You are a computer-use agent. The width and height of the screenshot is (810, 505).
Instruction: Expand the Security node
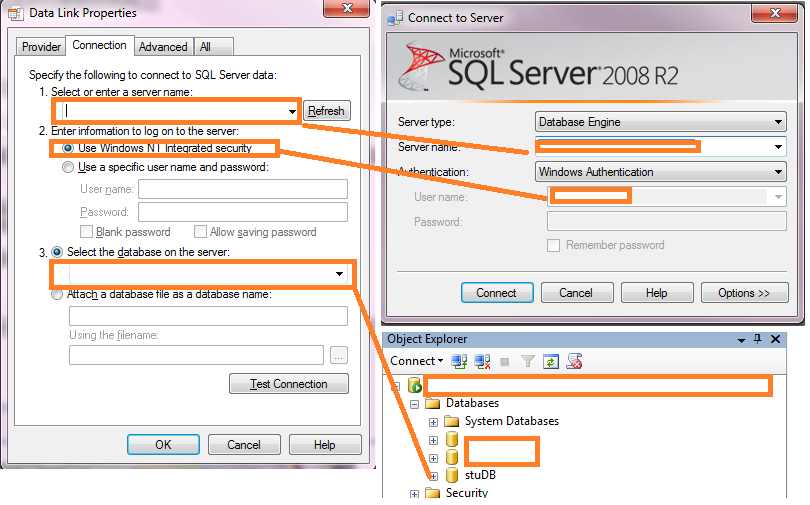pyautogui.click(x=414, y=494)
